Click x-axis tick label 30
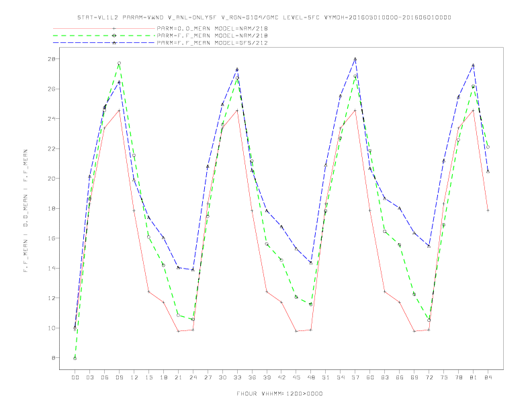 [222, 377]
